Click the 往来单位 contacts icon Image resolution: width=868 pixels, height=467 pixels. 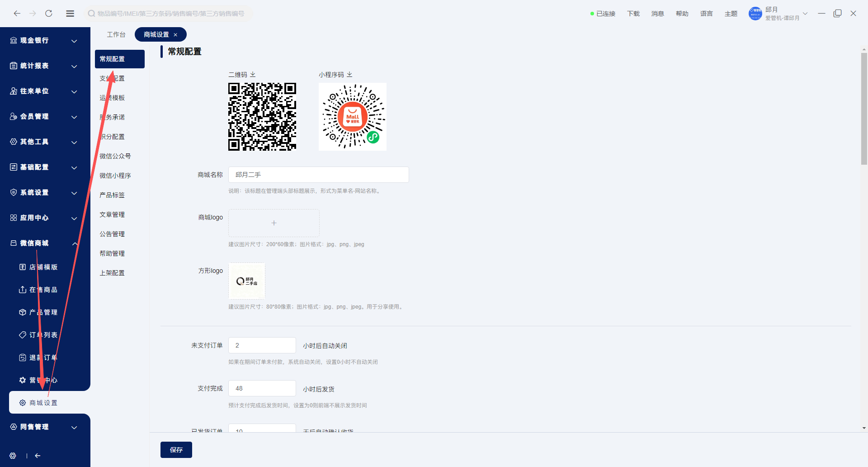pyautogui.click(x=14, y=91)
